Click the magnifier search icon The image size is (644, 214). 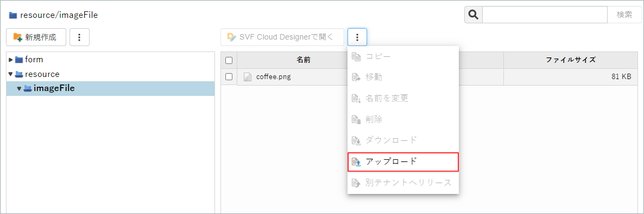pos(473,15)
